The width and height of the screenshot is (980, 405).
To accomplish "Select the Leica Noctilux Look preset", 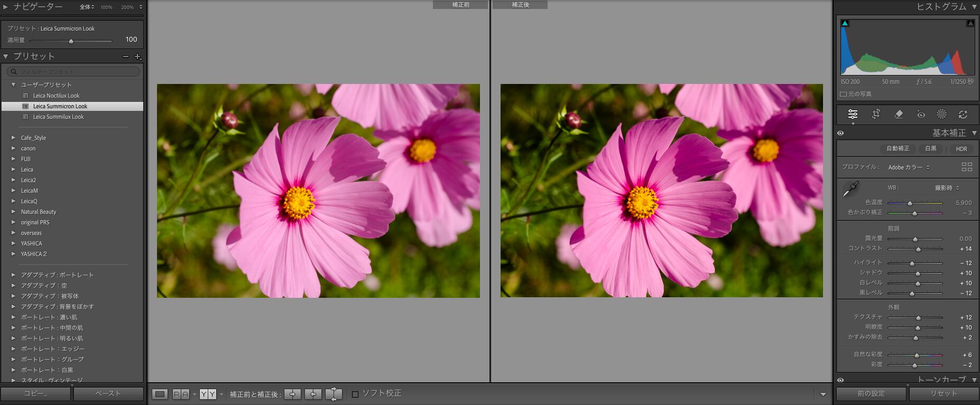I will coord(56,96).
